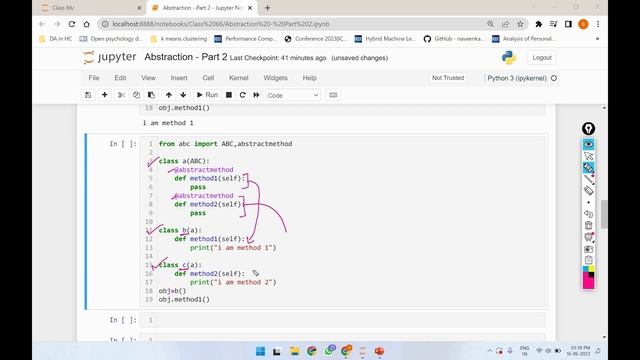
Task: Open the File menu
Action: [94, 78]
